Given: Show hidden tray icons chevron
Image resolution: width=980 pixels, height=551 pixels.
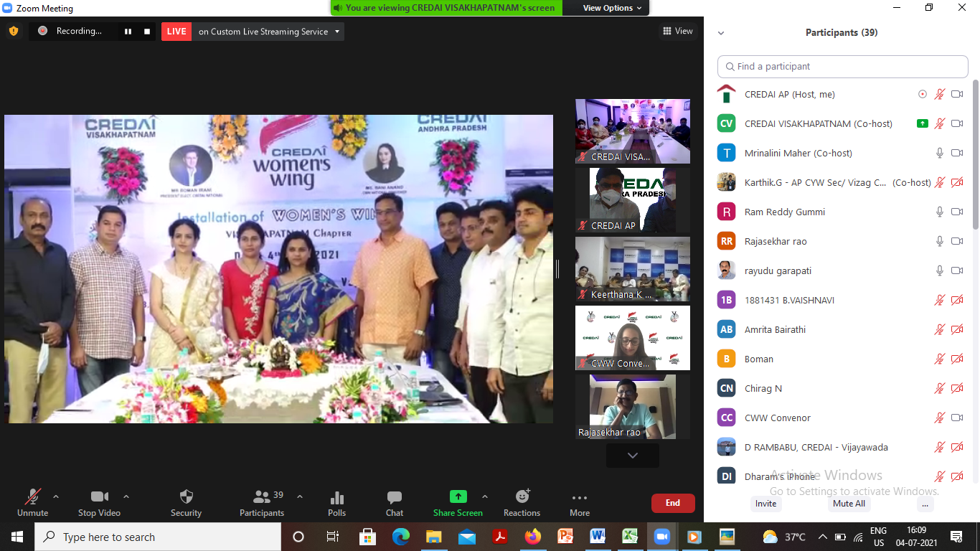Looking at the screenshot, I should coord(822,537).
